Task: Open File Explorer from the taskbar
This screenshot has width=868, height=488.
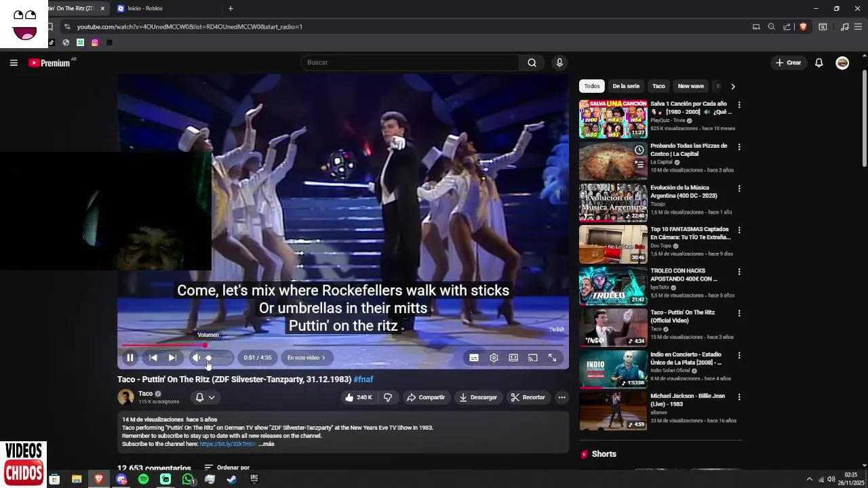Action: 77,479
